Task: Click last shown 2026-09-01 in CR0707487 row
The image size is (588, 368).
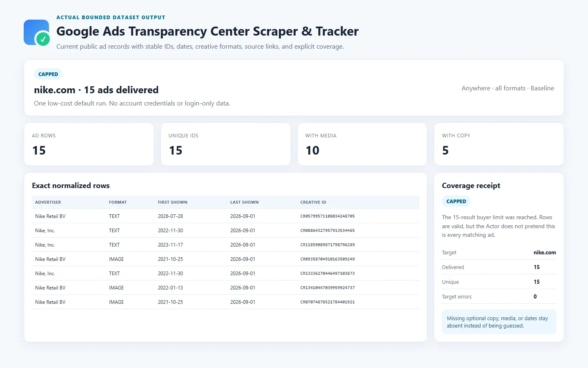Action: point(243,302)
